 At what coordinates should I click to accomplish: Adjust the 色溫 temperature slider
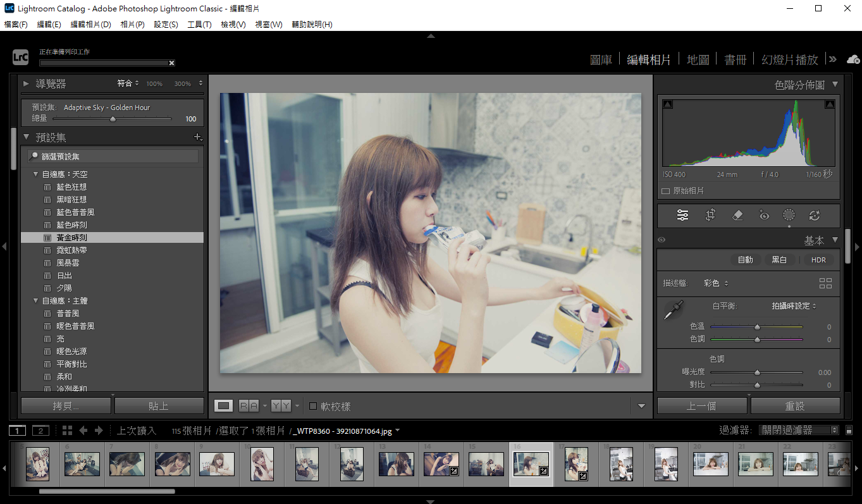pyautogui.click(x=756, y=327)
